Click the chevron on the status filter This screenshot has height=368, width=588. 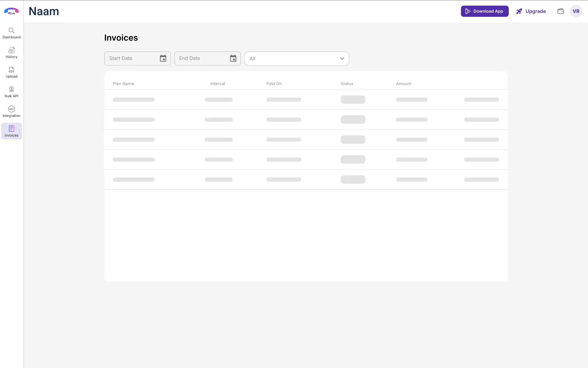coord(342,58)
